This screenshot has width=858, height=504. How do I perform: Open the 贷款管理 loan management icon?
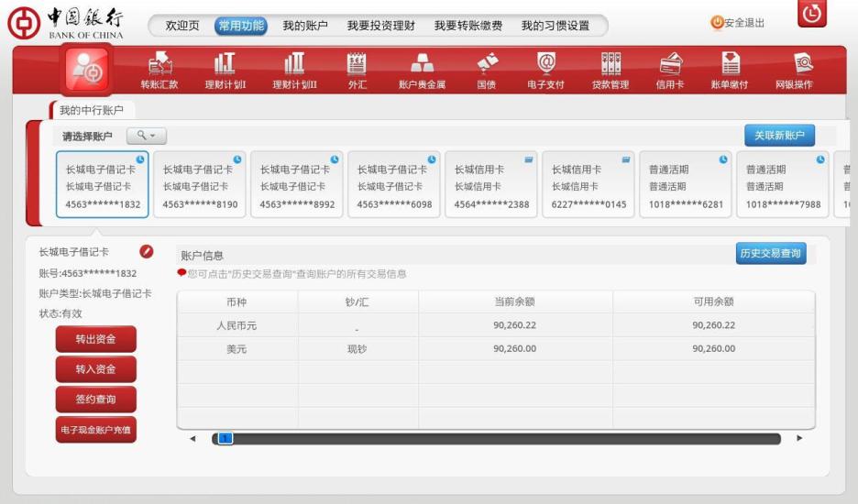(x=610, y=64)
